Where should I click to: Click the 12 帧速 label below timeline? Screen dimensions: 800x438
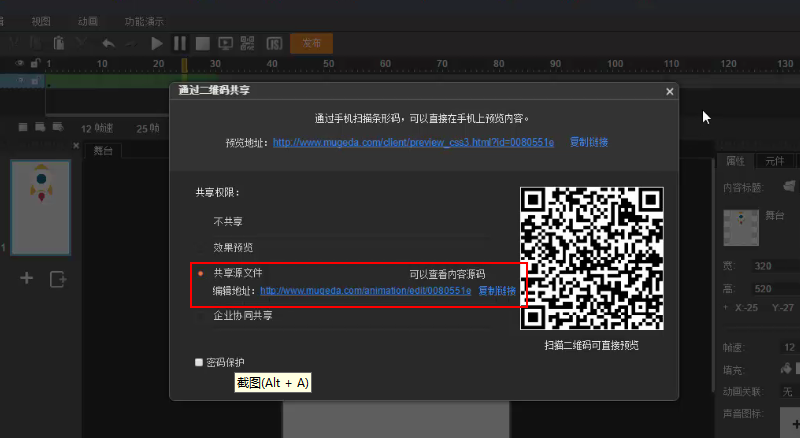click(x=97, y=128)
